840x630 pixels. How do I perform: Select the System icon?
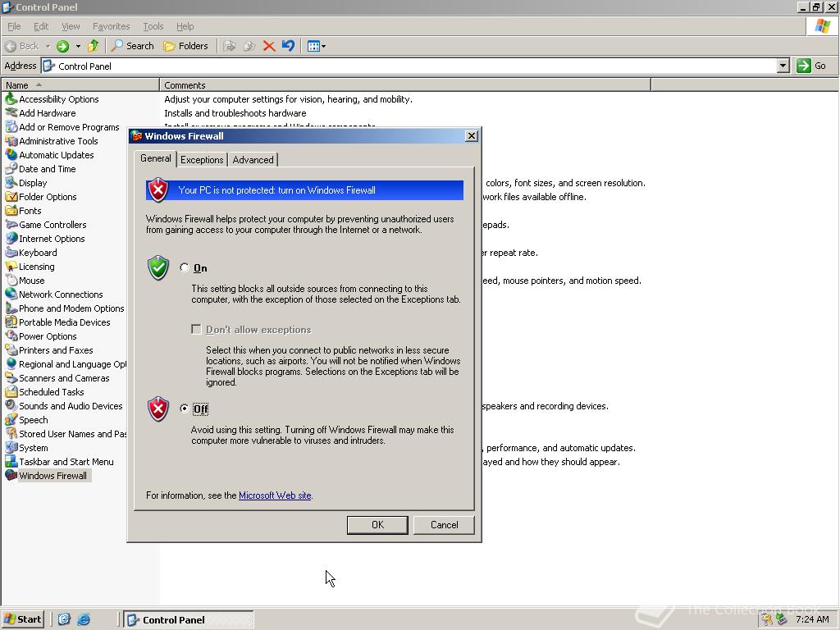point(11,447)
